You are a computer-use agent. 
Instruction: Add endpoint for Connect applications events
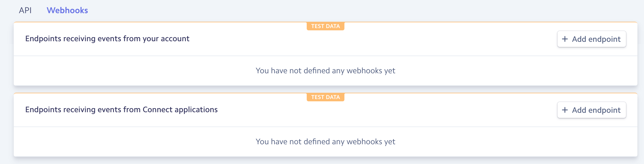[591, 110]
